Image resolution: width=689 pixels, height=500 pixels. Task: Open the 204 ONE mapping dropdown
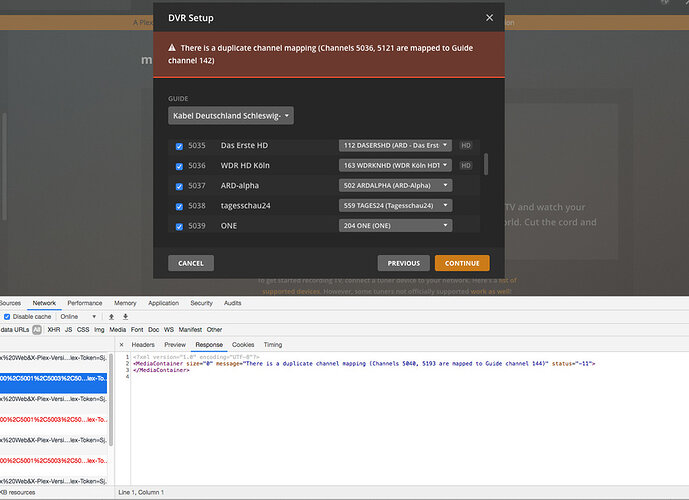(x=395, y=225)
